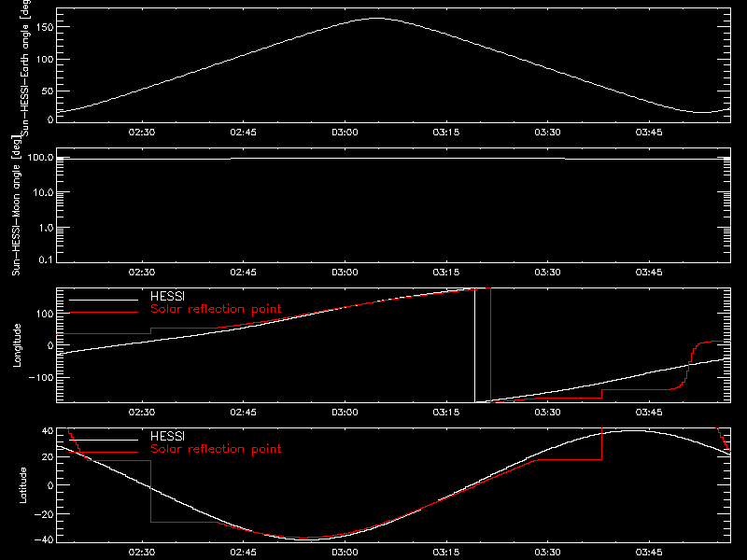Screen dimensions: 747x560
Task: Click white HESSI legend line in Longitude plot
Action: pos(104,300)
